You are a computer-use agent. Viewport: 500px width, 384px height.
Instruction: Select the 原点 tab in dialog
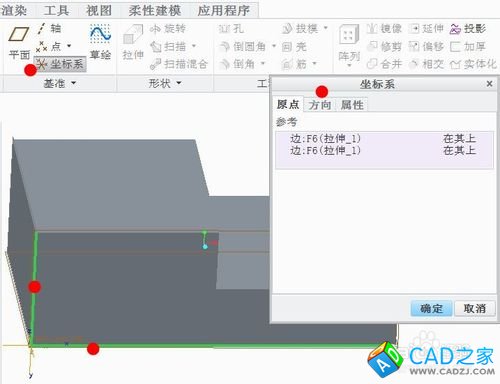pyautogui.click(x=288, y=104)
